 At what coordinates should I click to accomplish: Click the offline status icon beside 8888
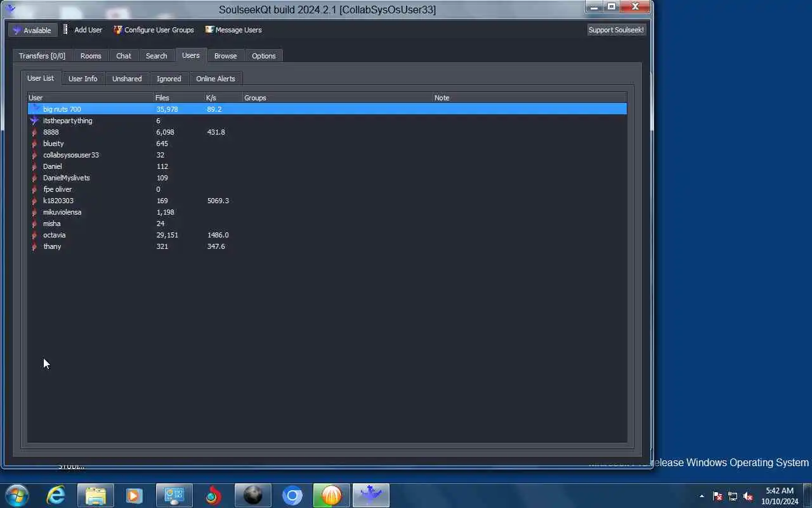35,132
